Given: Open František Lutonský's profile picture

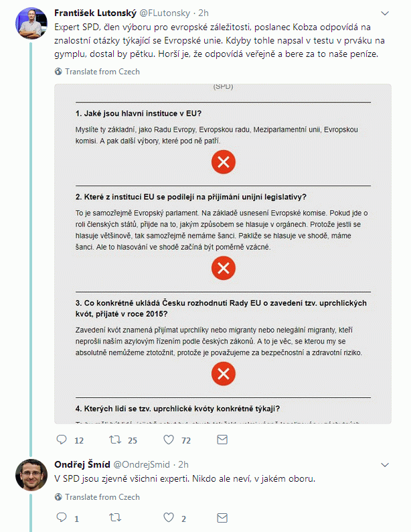Looking at the screenshot, I should coord(31,23).
